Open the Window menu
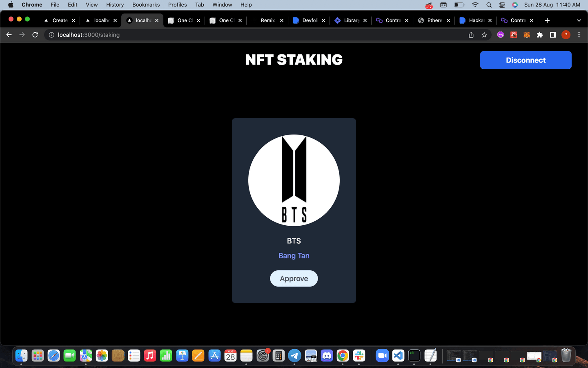This screenshot has width=588, height=368. [222, 5]
